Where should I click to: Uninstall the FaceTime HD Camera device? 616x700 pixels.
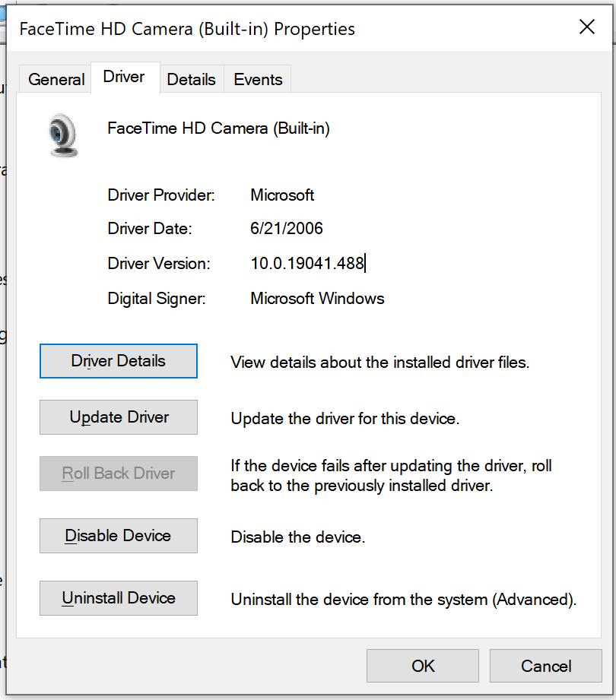point(118,598)
